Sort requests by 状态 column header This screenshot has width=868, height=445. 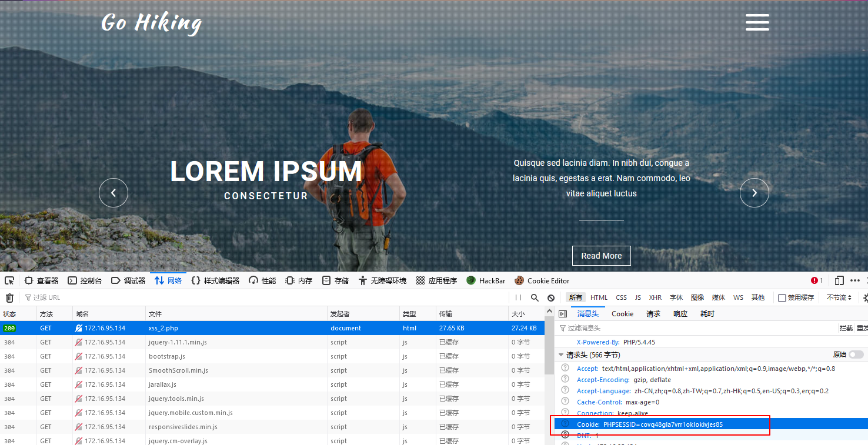pos(18,314)
